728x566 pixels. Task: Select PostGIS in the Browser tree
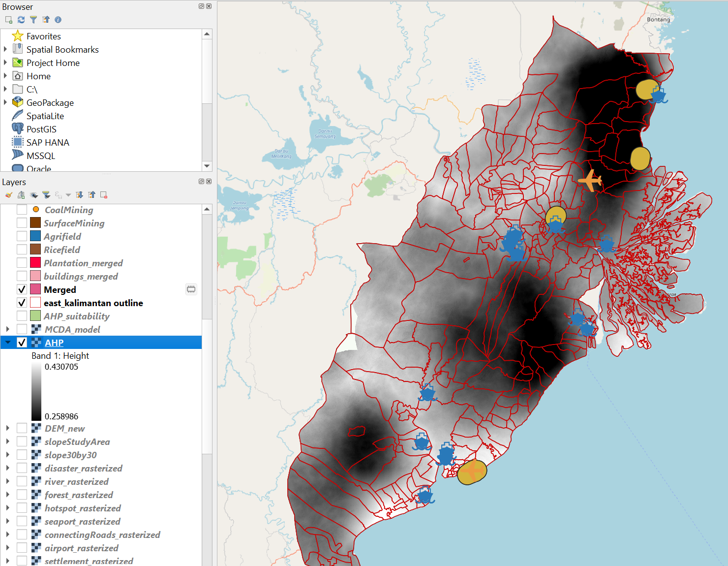41,129
